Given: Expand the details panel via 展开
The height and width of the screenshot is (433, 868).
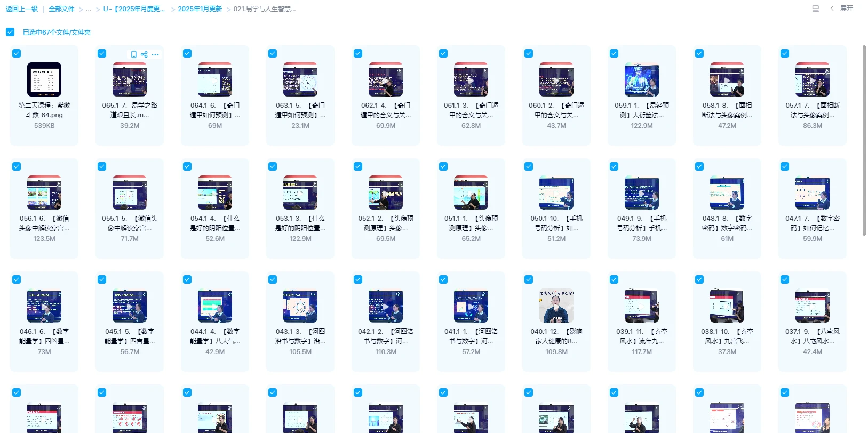Looking at the screenshot, I should [846, 9].
